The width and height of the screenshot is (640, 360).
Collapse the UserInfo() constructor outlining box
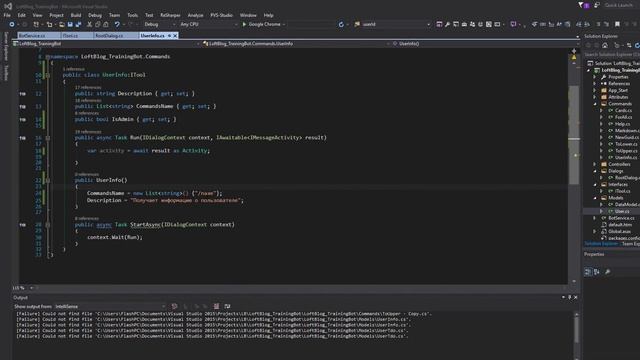(x=48, y=180)
